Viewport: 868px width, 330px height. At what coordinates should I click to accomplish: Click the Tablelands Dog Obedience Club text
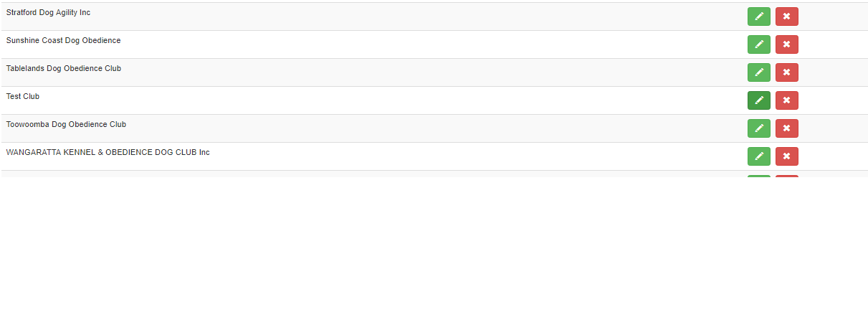(64, 69)
